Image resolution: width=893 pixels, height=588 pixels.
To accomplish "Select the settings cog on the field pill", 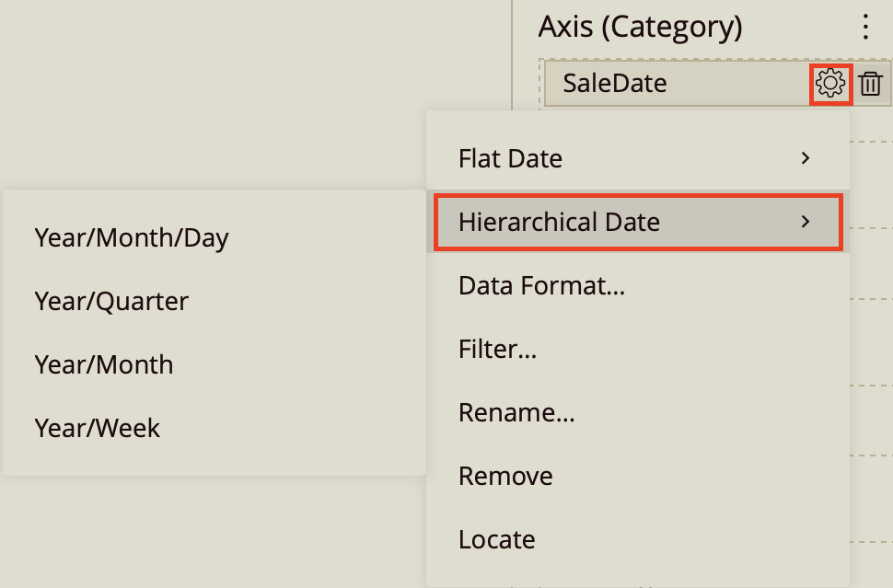I will coord(831,84).
